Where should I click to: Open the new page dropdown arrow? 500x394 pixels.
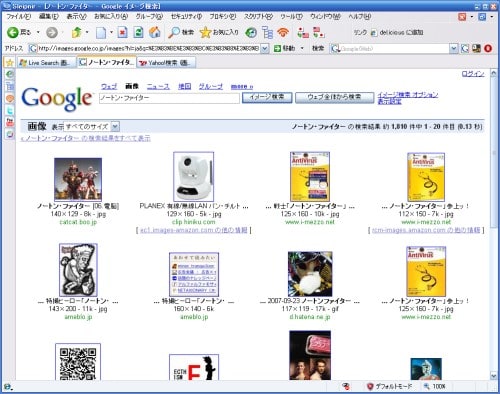[111, 32]
